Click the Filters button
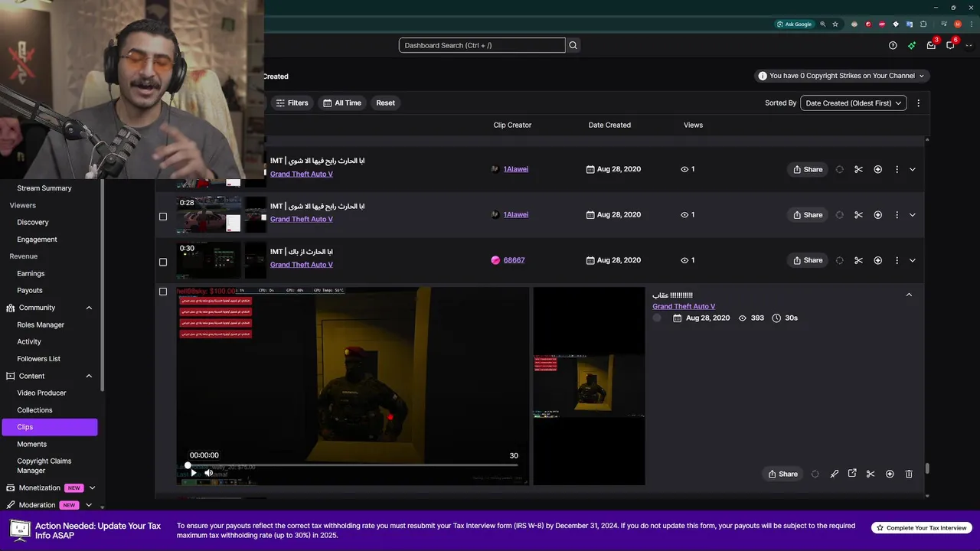Viewport: 980px width, 551px height. 292,103
